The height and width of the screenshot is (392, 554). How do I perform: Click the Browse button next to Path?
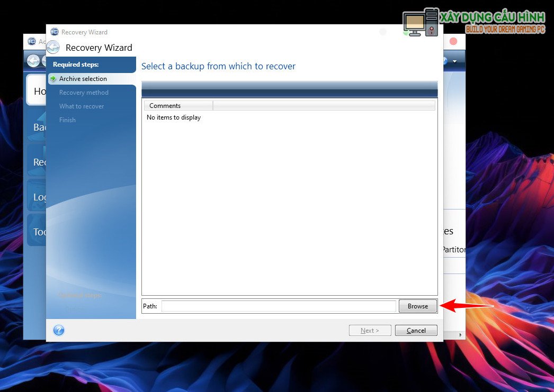coord(418,306)
